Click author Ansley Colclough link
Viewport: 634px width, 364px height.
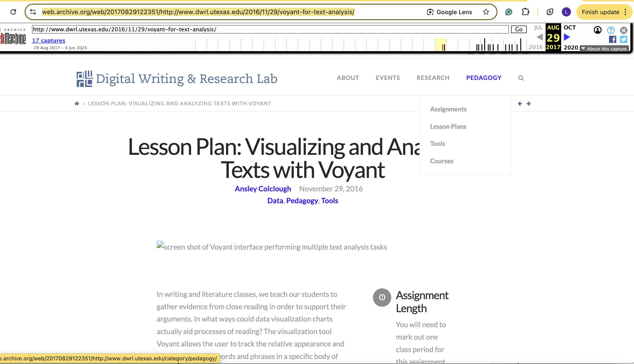(x=263, y=189)
